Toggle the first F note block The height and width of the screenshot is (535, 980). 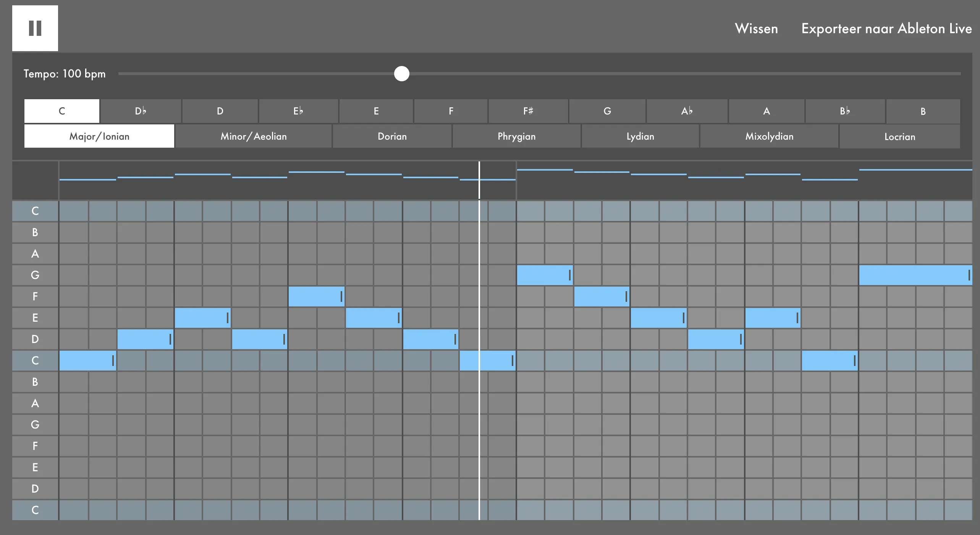(x=315, y=297)
